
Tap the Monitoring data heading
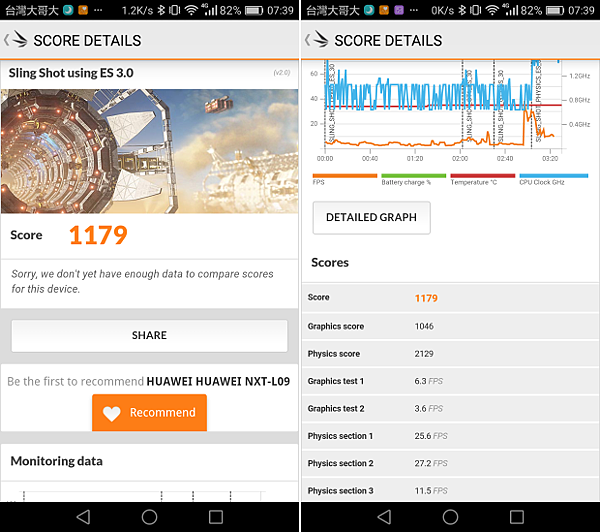[57, 461]
